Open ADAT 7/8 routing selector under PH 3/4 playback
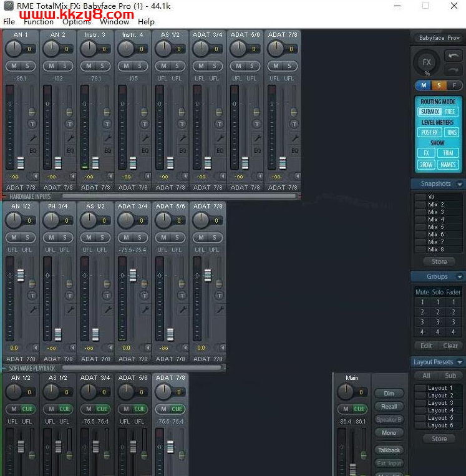This screenshot has height=476, width=466. pos(58,359)
